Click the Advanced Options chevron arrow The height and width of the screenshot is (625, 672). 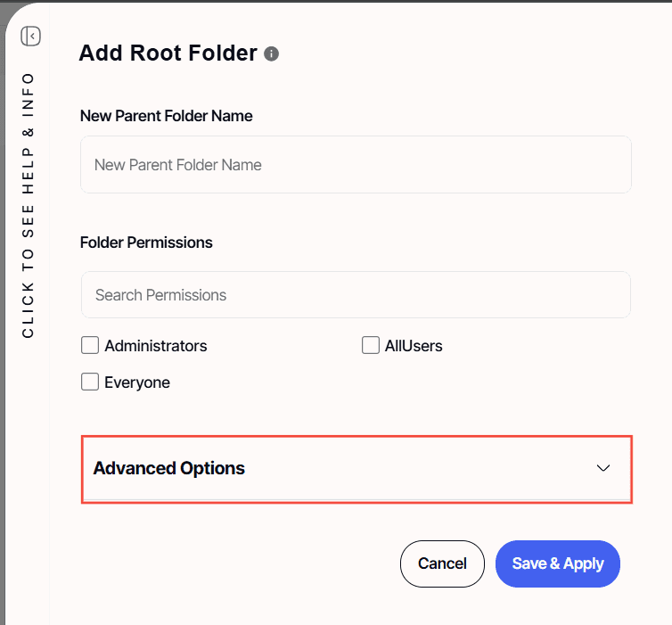pos(603,468)
